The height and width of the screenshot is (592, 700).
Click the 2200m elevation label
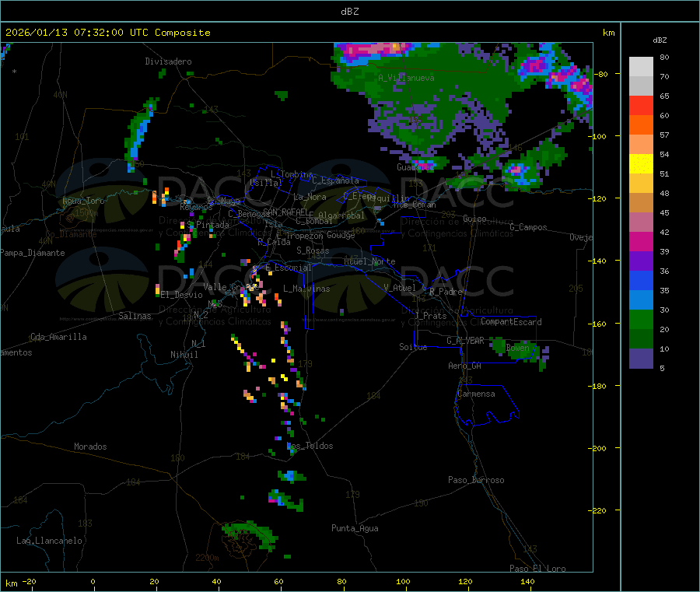point(207,558)
